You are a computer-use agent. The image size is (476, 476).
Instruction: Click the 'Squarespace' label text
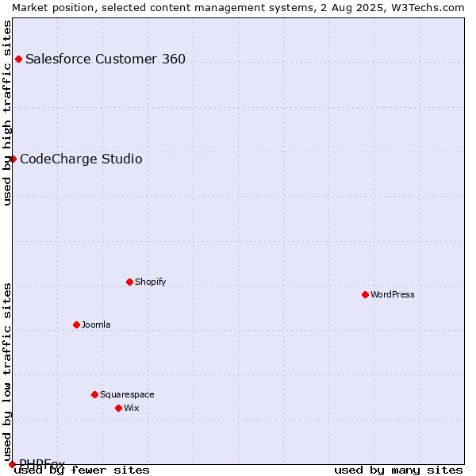[127, 394]
